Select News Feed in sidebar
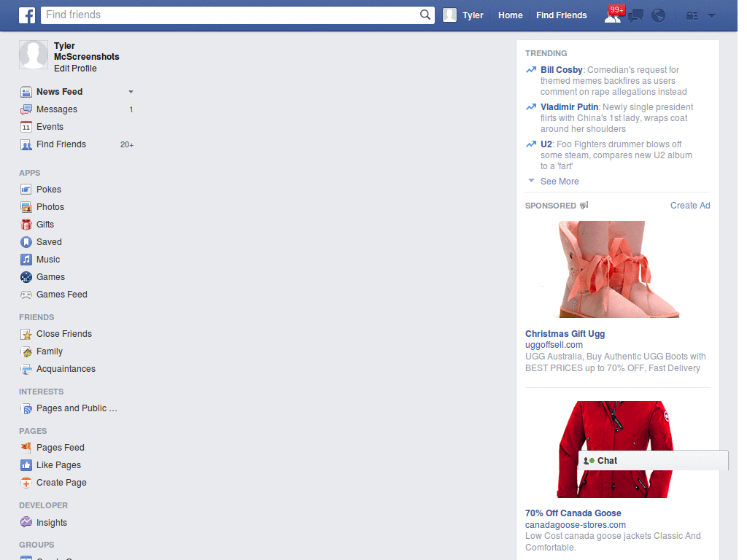Screen dimensions: 747x560 60,92
